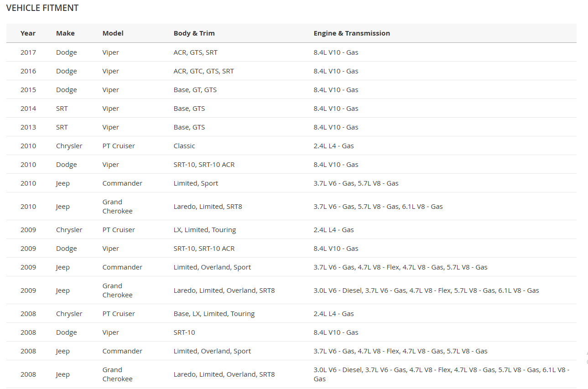588x389 pixels.
Task: Click "Commander" in the 2010 Jeep row
Action: [x=122, y=183]
